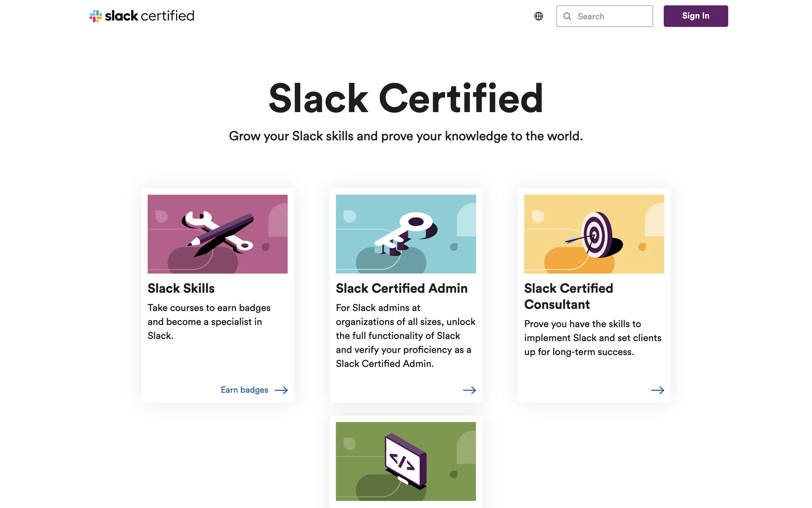812x508 pixels.
Task: Open the Slack Skills card title
Action: (x=181, y=288)
